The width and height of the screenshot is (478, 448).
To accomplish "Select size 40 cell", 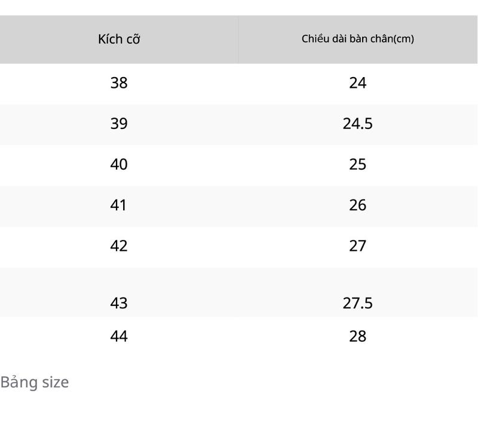I will 119,164.
